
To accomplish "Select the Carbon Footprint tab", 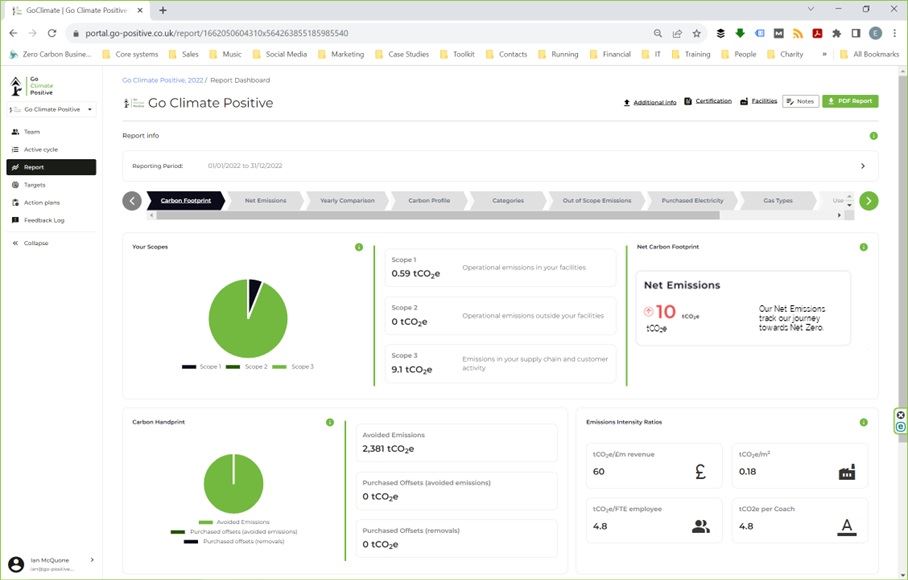I will [185, 201].
